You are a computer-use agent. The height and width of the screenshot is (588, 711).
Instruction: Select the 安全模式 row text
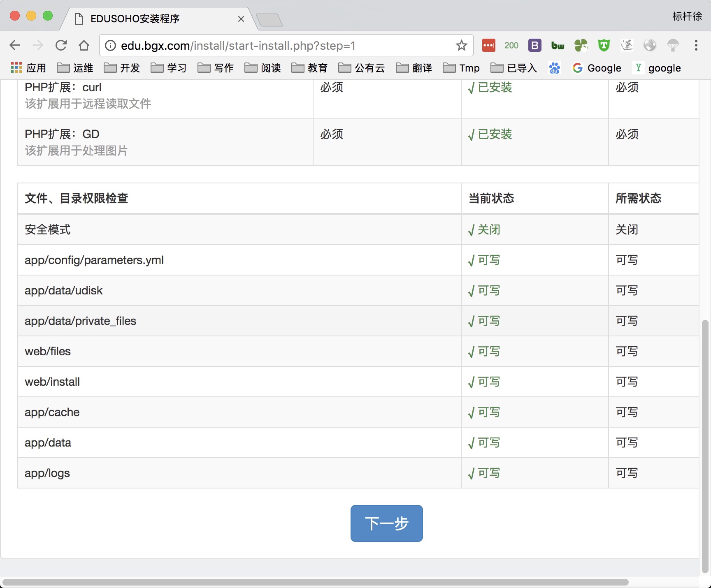tap(48, 229)
